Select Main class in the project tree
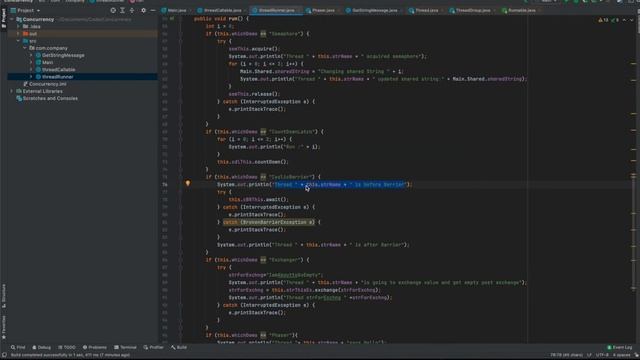Screen dimensions: 640x360 (47, 62)
